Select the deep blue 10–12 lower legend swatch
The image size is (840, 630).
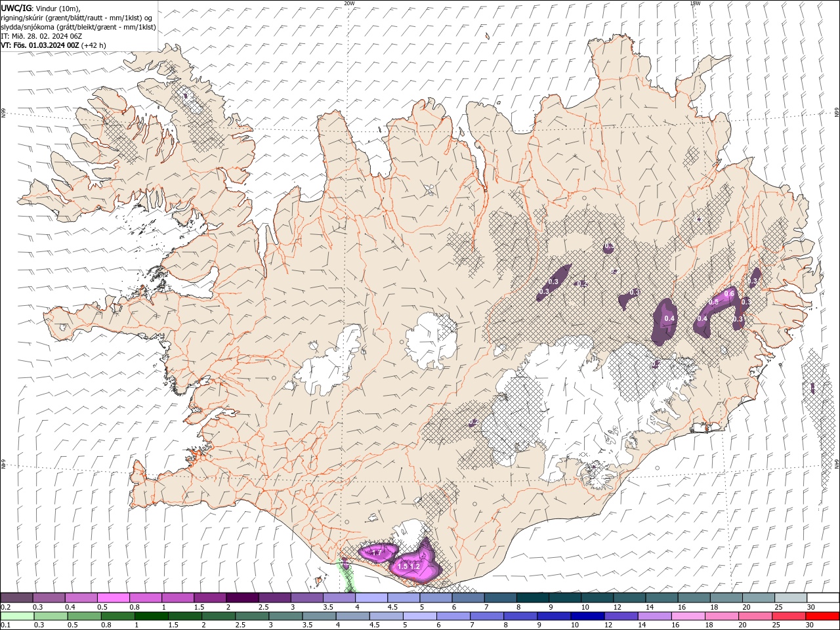pyautogui.click(x=587, y=616)
